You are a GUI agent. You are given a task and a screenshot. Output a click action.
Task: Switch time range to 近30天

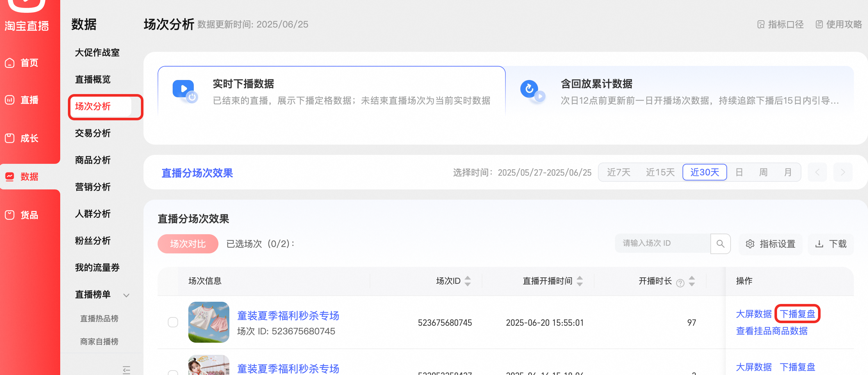(x=704, y=172)
